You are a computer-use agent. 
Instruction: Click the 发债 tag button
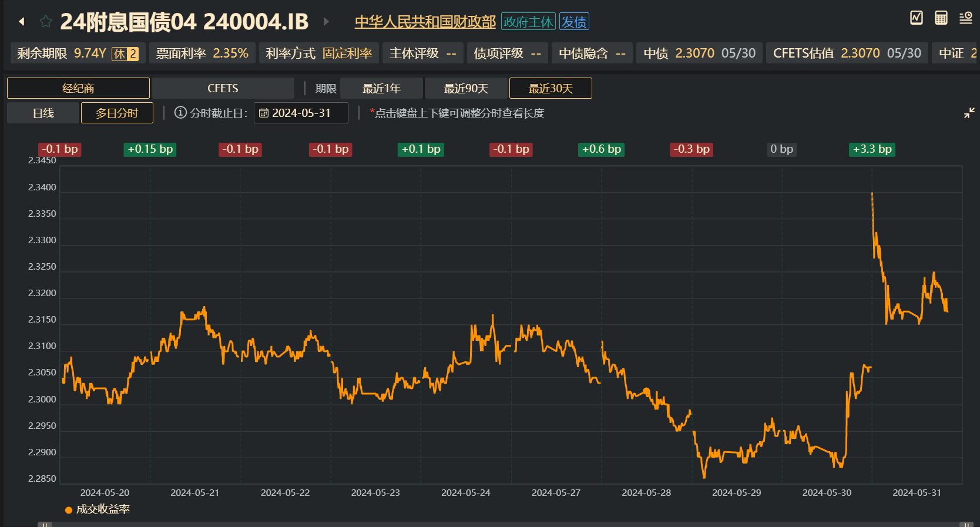pyautogui.click(x=573, y=22)
